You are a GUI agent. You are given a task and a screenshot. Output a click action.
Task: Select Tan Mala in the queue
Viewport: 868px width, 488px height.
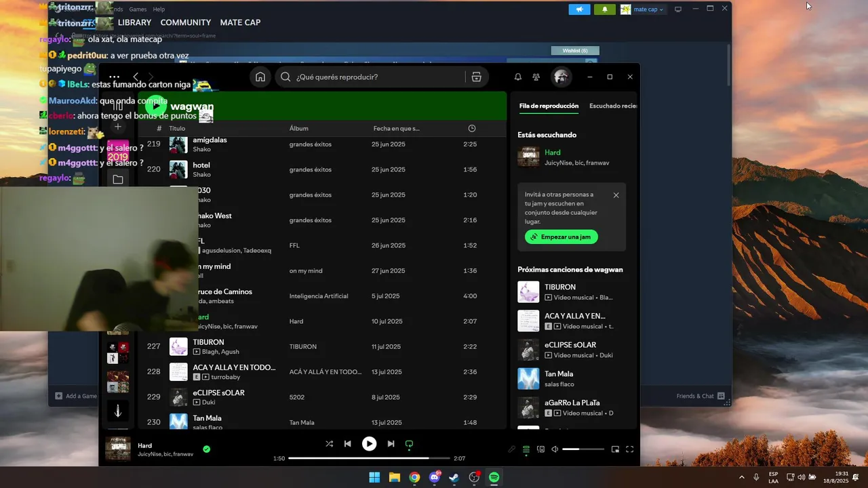(572, 378)
